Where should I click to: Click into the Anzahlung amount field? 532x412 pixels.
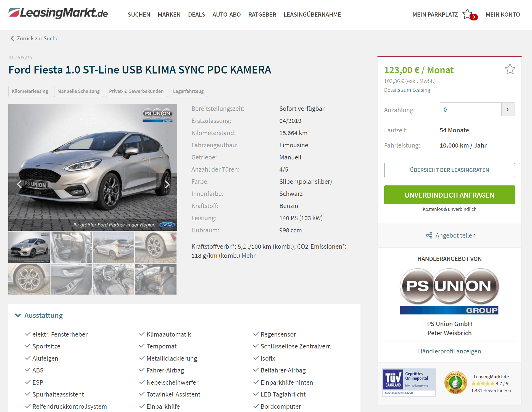coord(470,109)
